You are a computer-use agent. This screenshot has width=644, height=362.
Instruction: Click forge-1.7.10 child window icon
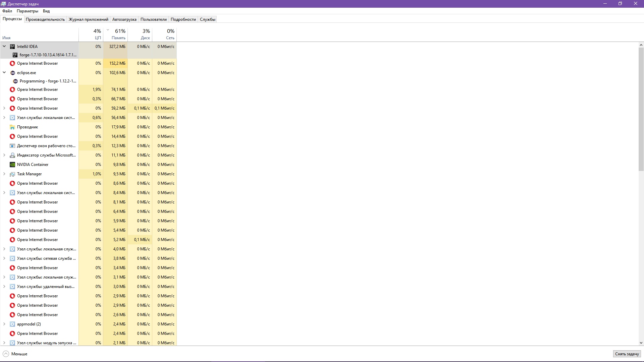click(x=15, y=55)
